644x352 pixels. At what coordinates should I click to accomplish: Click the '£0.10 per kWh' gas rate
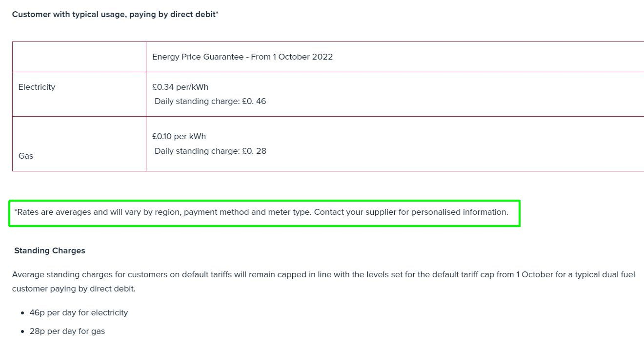point(179,136)
